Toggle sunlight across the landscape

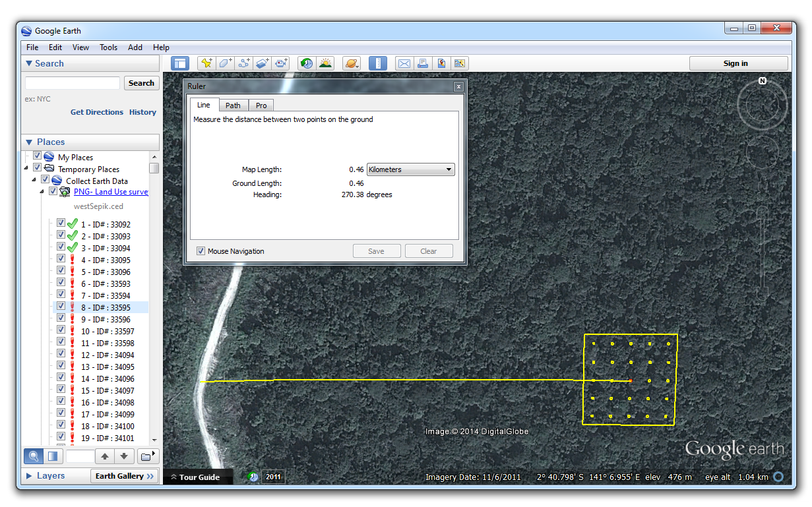point(325,63)
